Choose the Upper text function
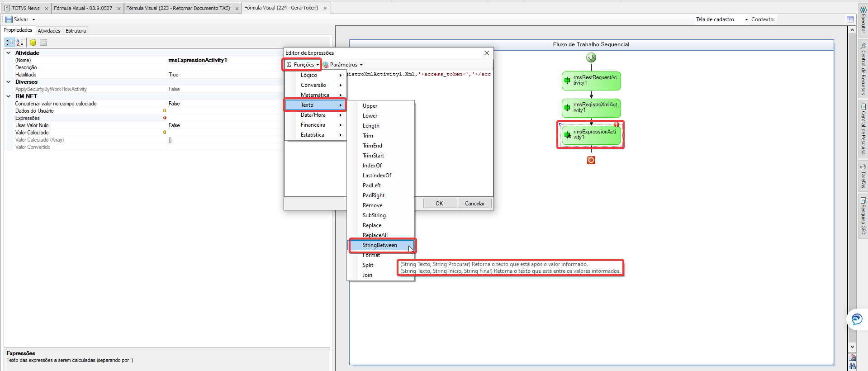868x371 pixels. pyautogui.click(x=381, y=106)
